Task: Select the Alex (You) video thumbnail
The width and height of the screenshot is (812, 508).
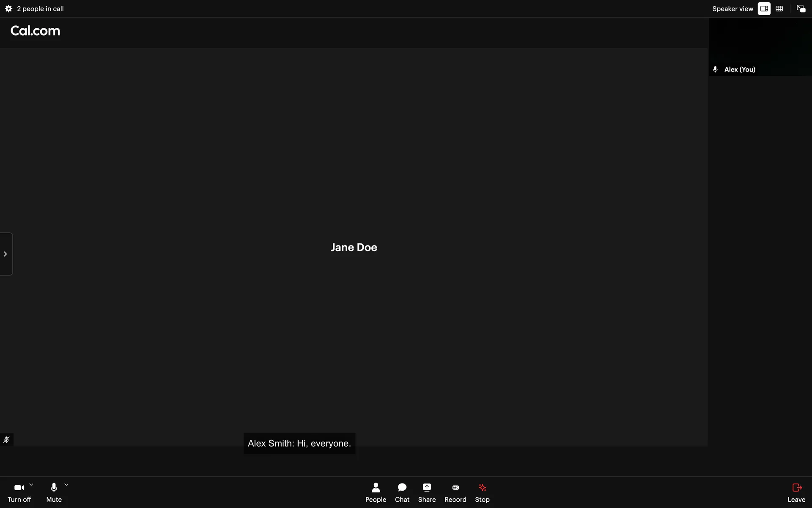Action: tap(760, 47)
